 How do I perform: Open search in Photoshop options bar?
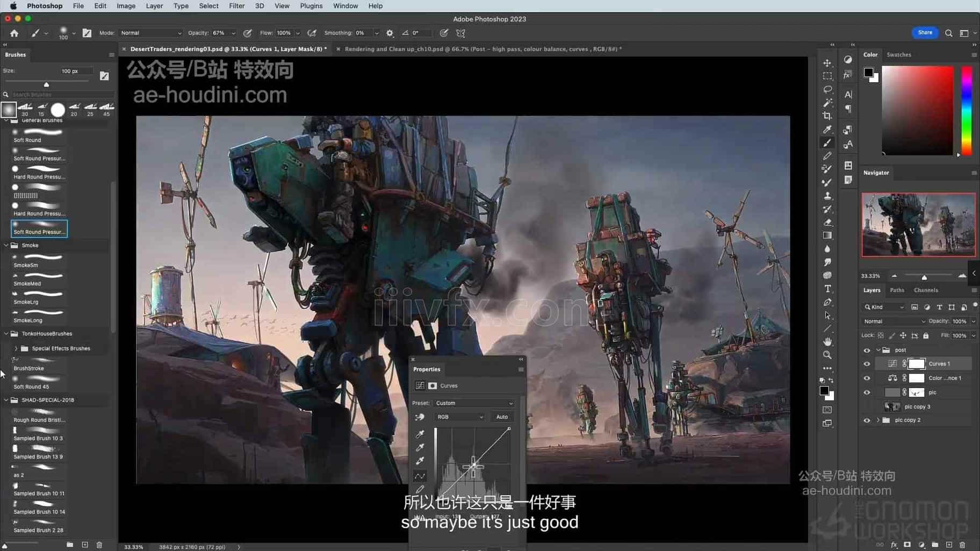949,33
